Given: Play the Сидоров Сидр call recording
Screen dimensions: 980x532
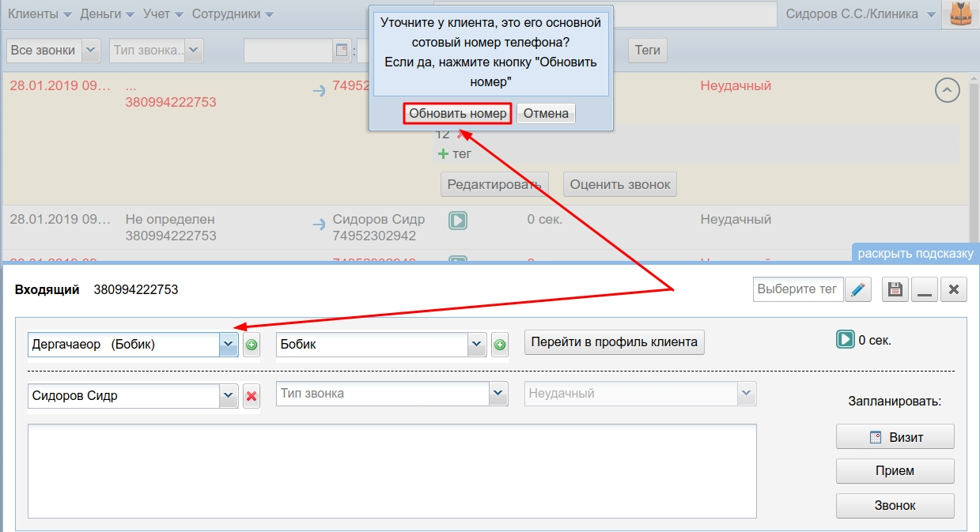Looking at the screenshot, I should pyautogui.click(x=457, y=221).
